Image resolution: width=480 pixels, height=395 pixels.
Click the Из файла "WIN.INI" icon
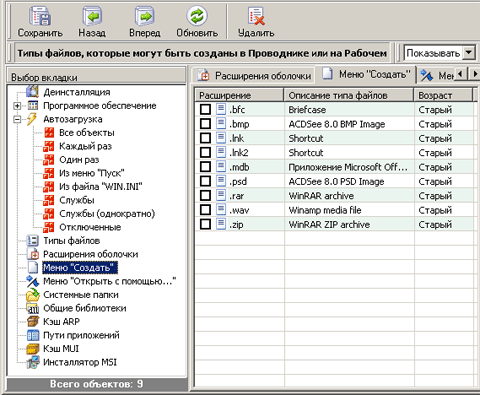(x=49, y=186)
